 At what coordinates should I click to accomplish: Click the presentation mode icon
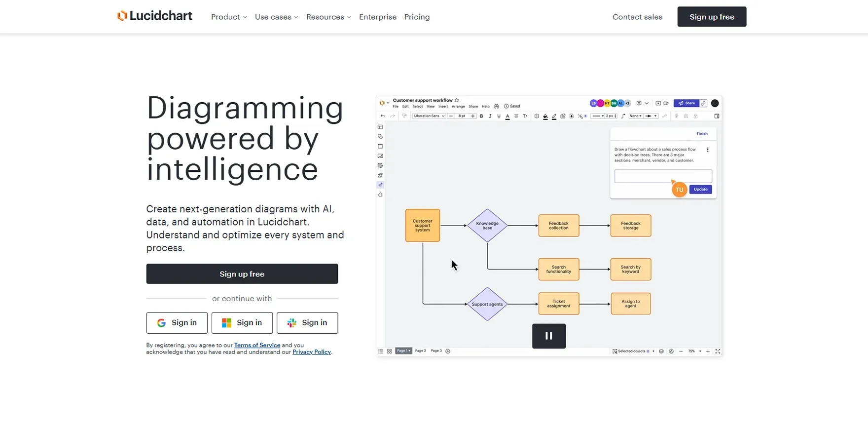658,103
